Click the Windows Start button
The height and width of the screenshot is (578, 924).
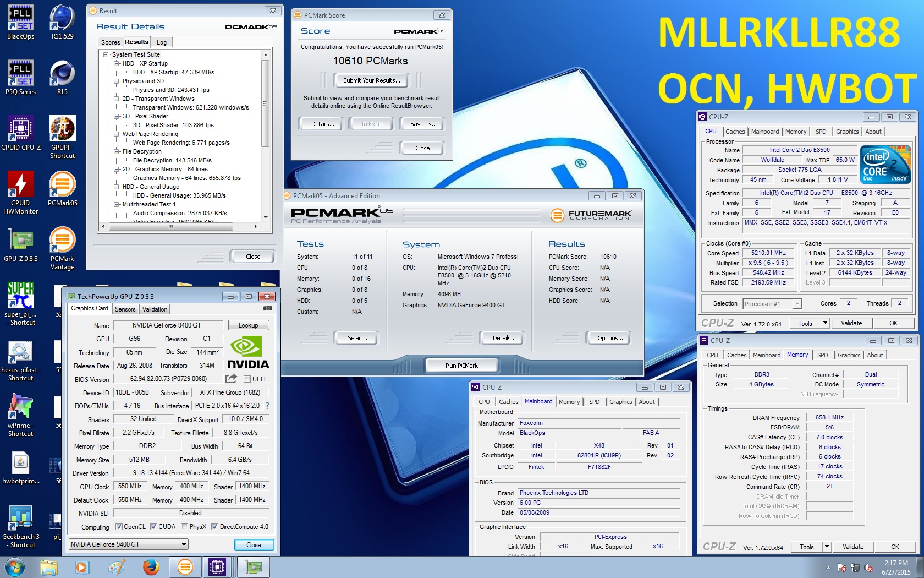(x=15, y=567)
